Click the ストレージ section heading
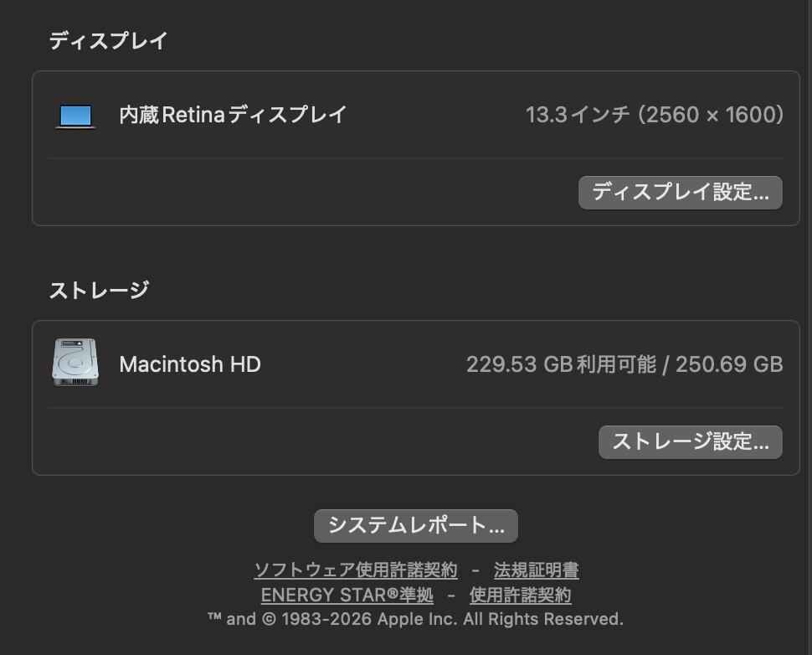 [x=99, y=290]
